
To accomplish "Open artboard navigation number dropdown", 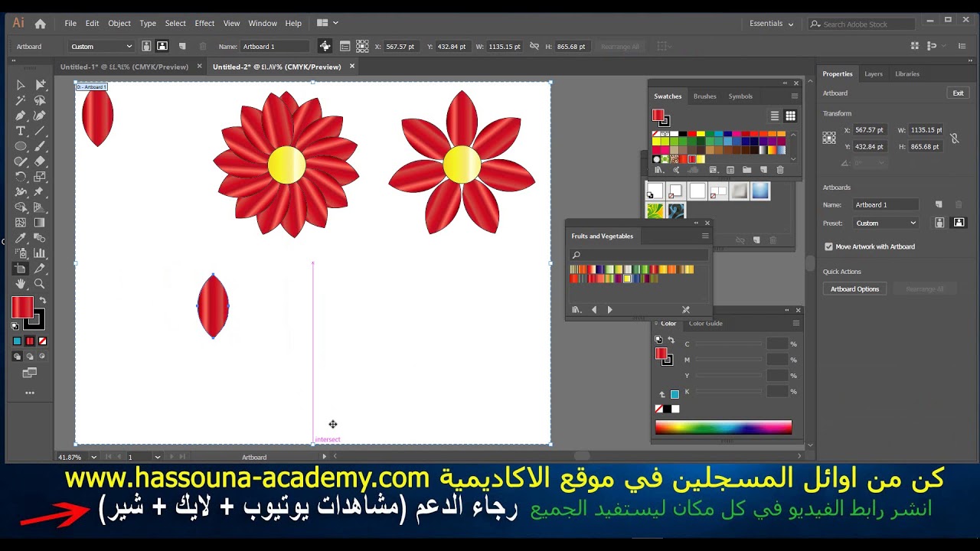I will point(158,457).
